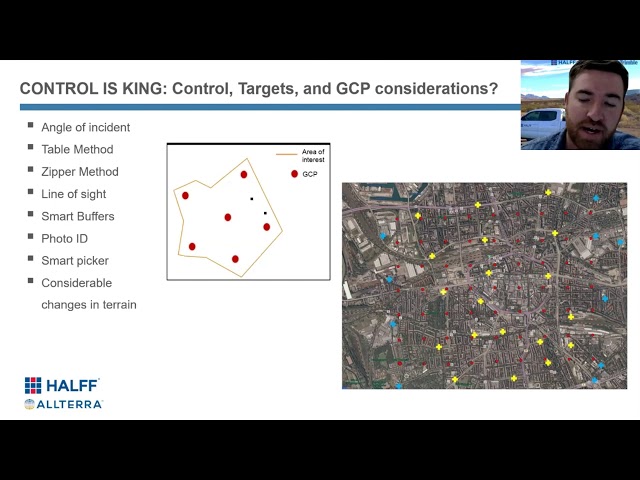640x480 pixels.
Task: Select the "Line of sight" bullet
Action: pos(73,194)
